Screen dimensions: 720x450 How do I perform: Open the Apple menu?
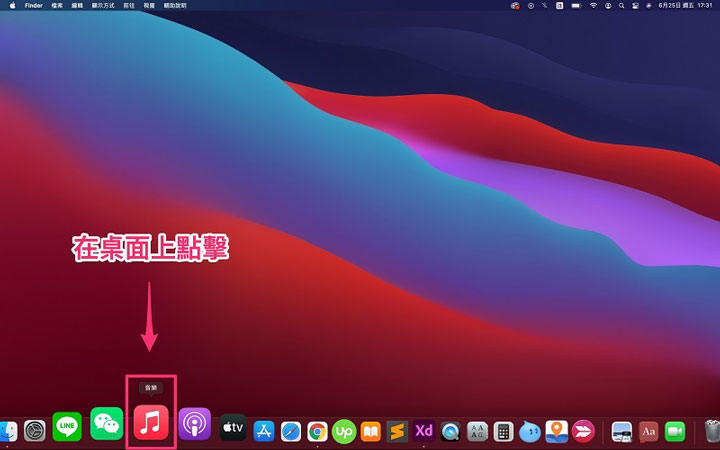tap(12, 6)
